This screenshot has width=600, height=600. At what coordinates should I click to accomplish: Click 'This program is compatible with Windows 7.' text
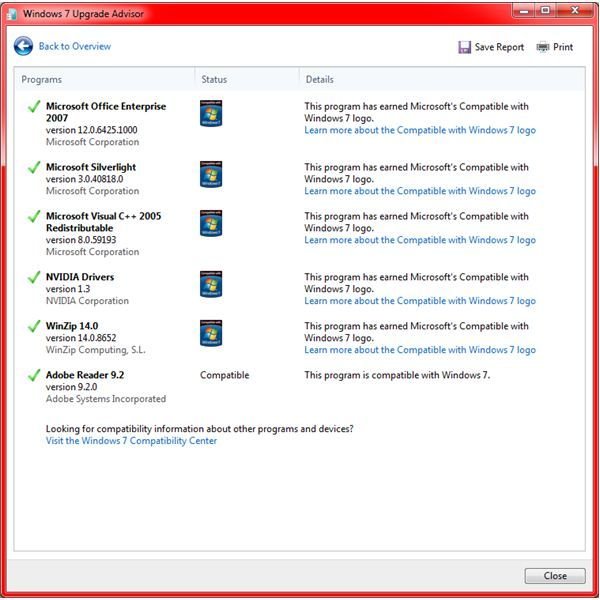[397, 375]
